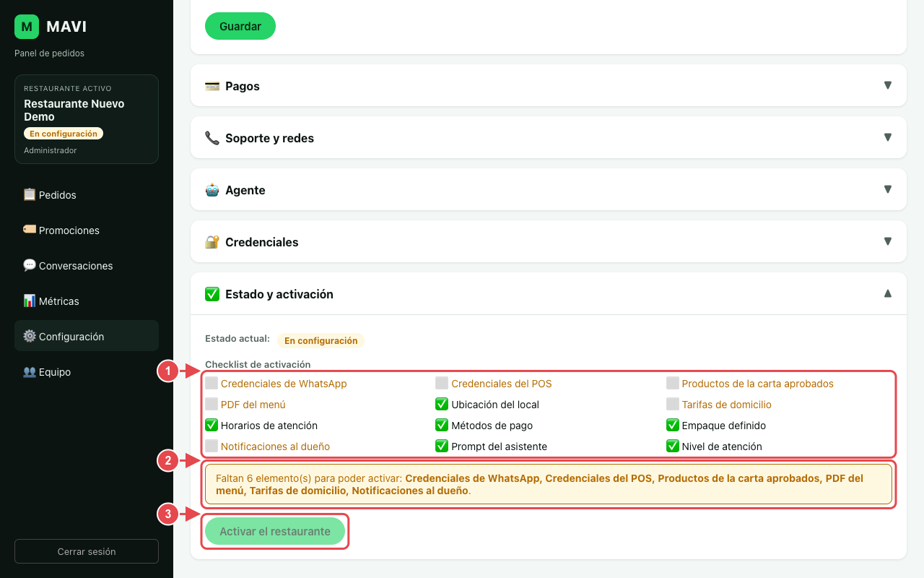Click the Restaurante Nuevo Demo card
The height and width of the screenshot is (578, 924).
click(87, 119)
